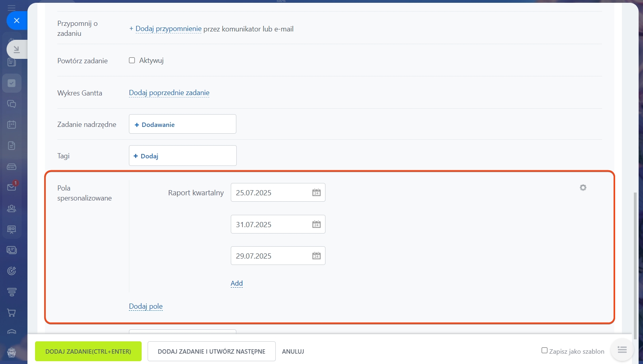Open calendar picker for date 31.07.2025
This screenshot has height=364, width=643.
316,224
